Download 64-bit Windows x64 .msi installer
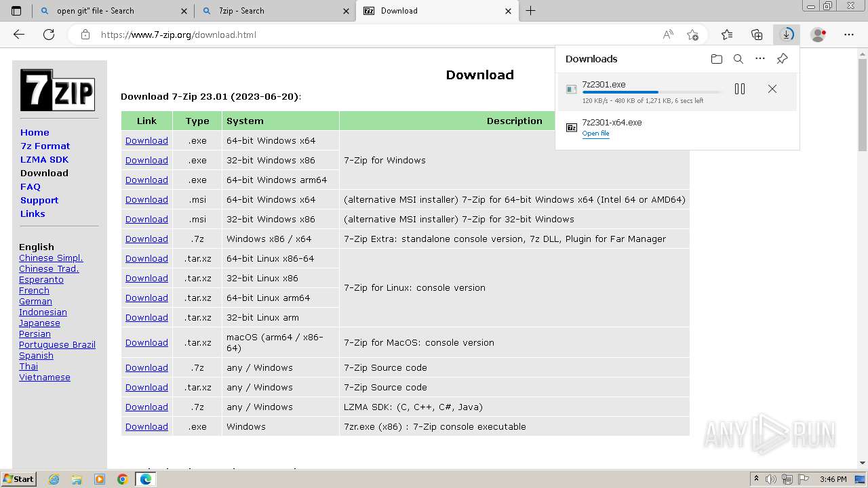The image size is (868, 488). [146, 199]
